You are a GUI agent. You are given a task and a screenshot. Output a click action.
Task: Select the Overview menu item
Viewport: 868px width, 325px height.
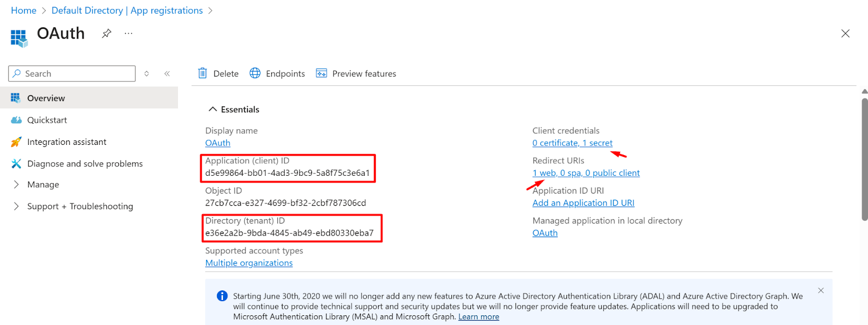[89, 98]
